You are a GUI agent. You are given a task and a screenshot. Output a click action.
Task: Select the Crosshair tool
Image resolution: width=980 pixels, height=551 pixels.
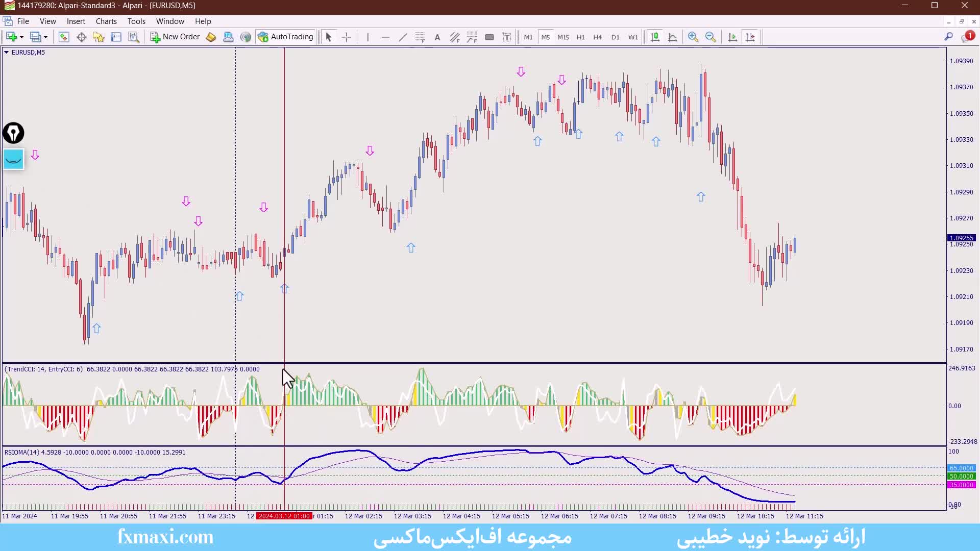pyautogui.click(x=347, y=37)
